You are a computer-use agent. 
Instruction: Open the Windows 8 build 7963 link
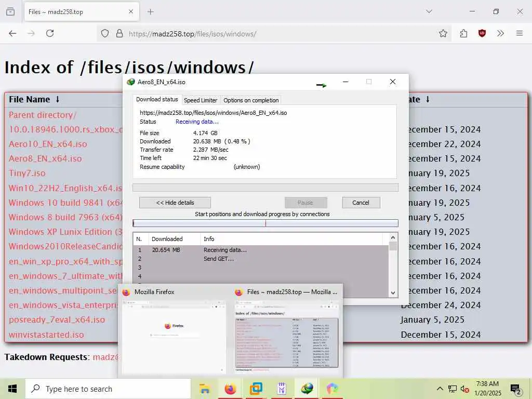(65, 217)
